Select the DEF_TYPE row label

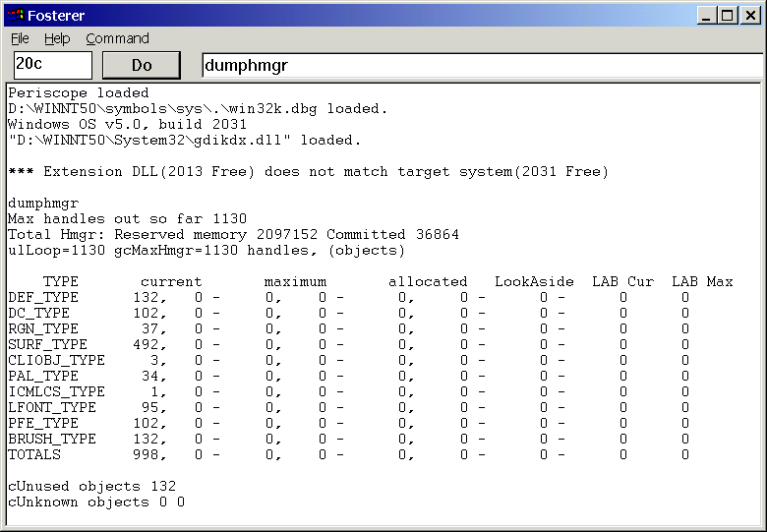click(43, 298)
